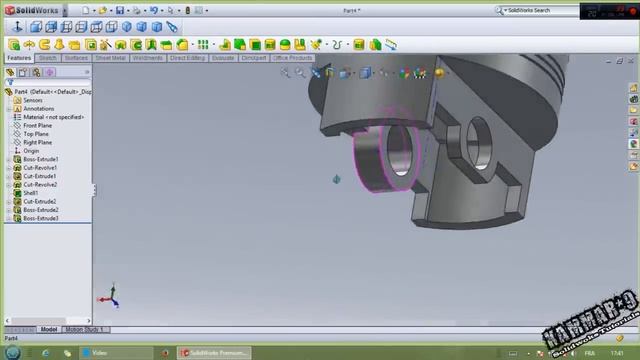Save the part with the floppy icon
Screen dimensions: 640x360
(120, 10)
